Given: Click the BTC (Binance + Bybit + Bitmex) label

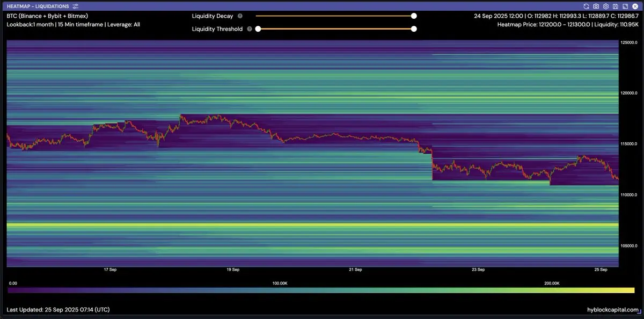Looking at the screenshot, I should point(47,16).
